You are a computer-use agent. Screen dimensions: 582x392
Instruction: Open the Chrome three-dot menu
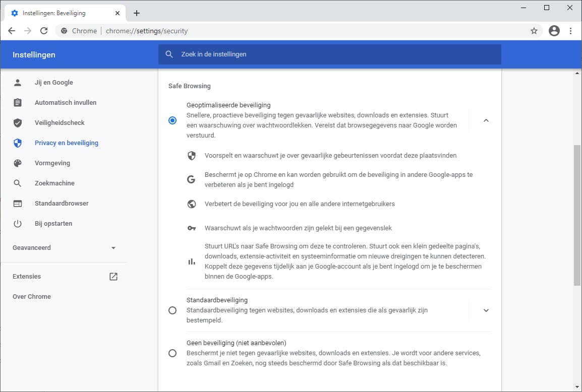coord(570,31)
